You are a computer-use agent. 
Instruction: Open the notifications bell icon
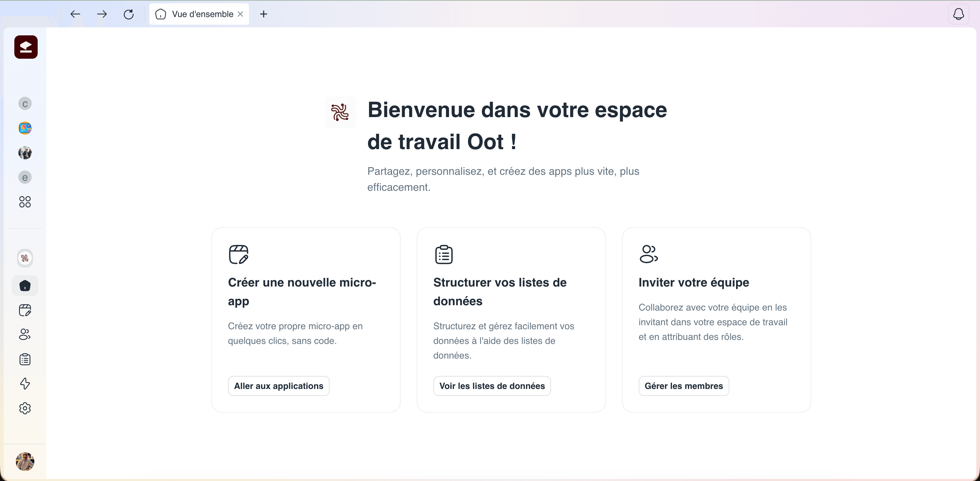(x=958, y=14)
